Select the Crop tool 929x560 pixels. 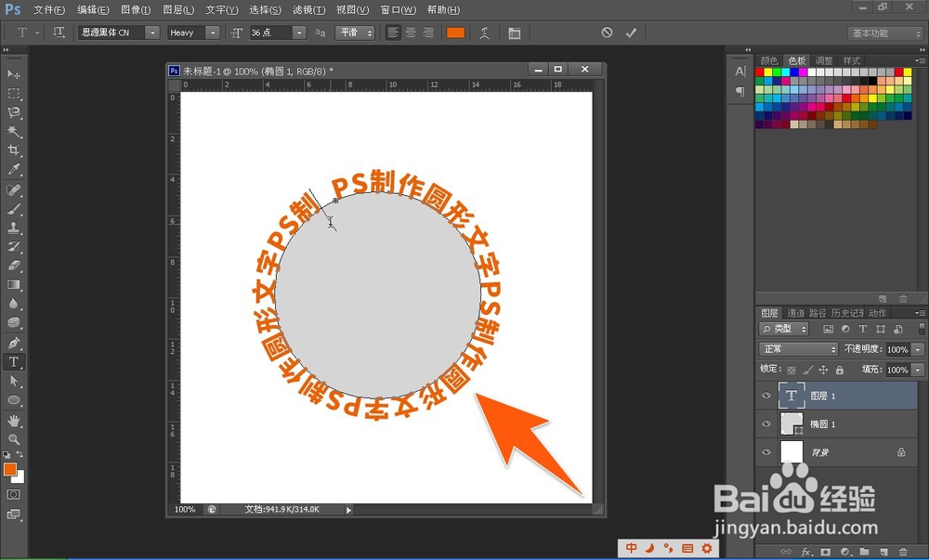point(13,150)
